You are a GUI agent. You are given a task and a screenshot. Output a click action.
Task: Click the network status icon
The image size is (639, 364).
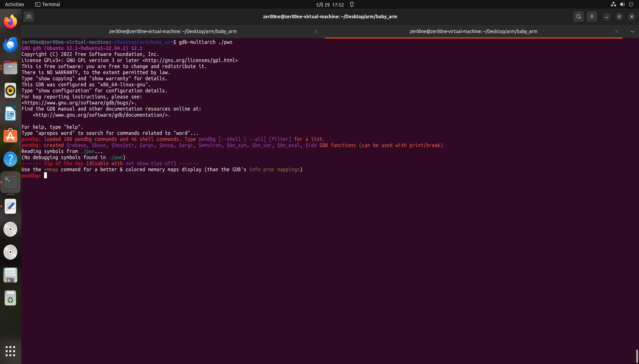pos(613,4)
